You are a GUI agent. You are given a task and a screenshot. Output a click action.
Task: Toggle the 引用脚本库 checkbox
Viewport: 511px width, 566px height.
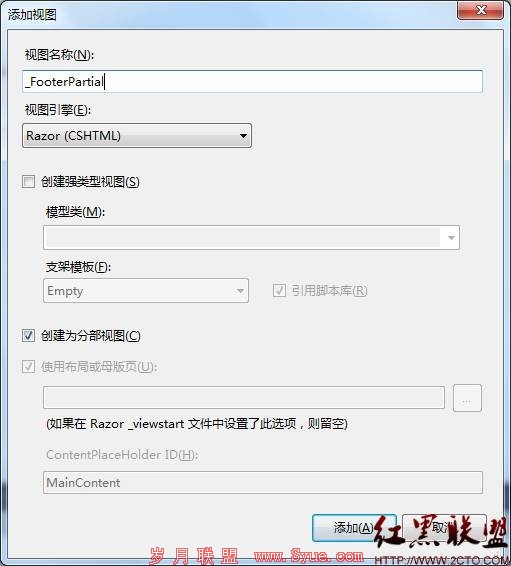(x=279, y=290)
